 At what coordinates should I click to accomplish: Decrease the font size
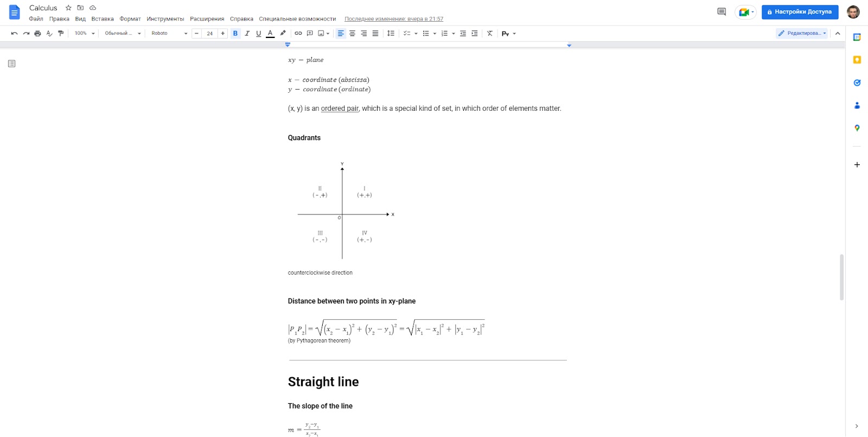[x=196, y=34]
